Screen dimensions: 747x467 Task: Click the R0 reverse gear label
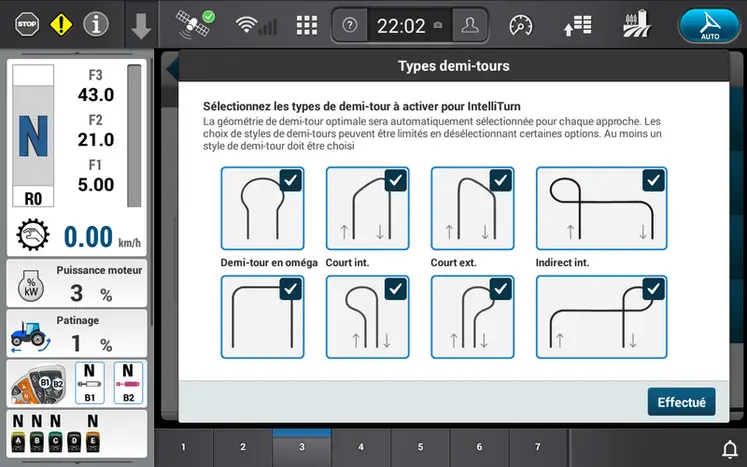pyautogui.click(x=33, y=198)
